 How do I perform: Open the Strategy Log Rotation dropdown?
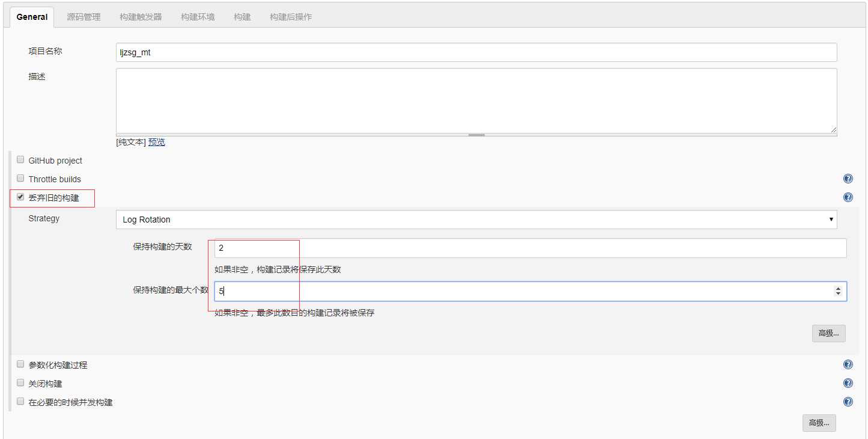476,219
